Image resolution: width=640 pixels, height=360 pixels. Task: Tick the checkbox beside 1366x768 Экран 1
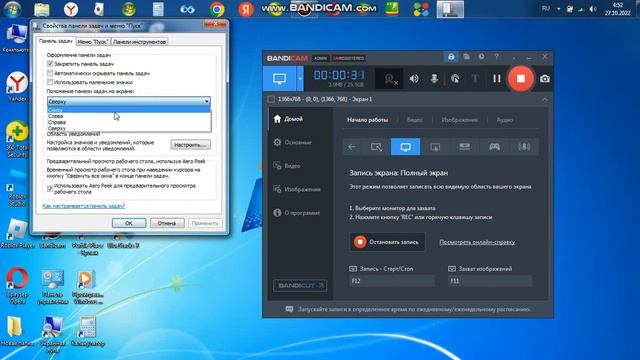(271, 99)
